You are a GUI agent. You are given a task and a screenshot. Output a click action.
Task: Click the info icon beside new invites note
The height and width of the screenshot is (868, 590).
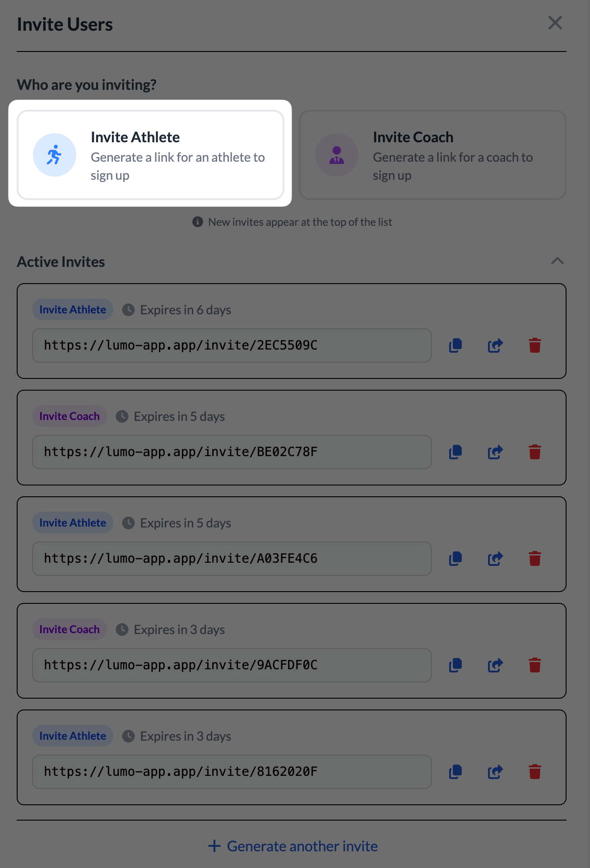pos(198,222)
